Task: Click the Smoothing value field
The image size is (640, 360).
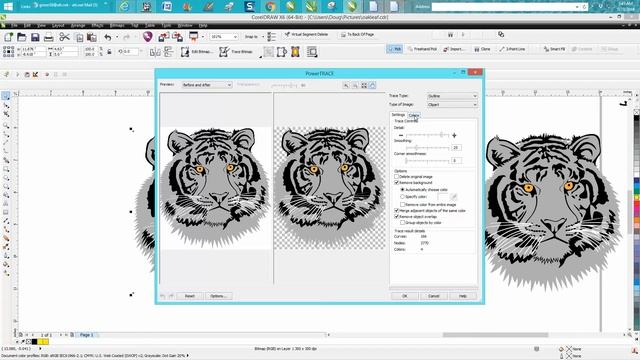Action: click(x=456, y=148)
